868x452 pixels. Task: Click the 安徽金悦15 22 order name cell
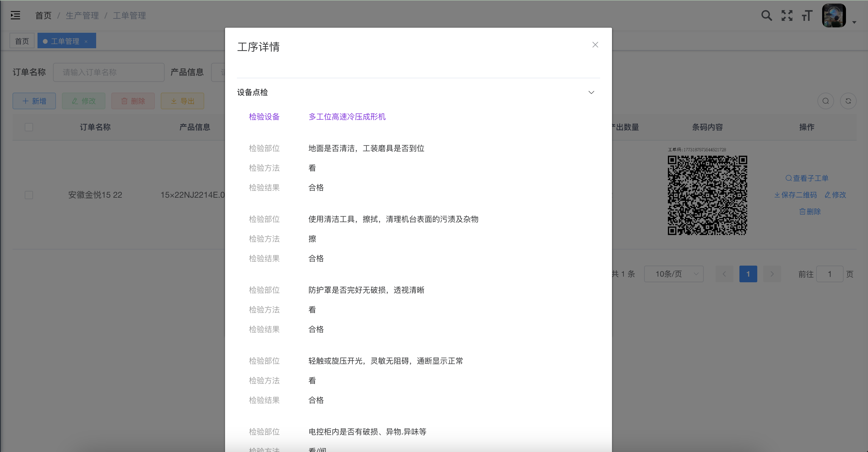coord(95,195)
